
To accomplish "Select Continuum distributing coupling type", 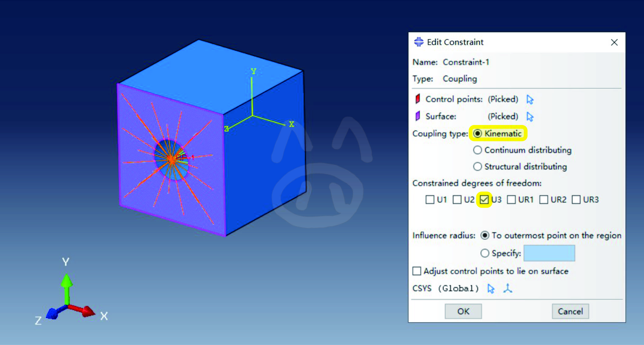I will (477, 150).
